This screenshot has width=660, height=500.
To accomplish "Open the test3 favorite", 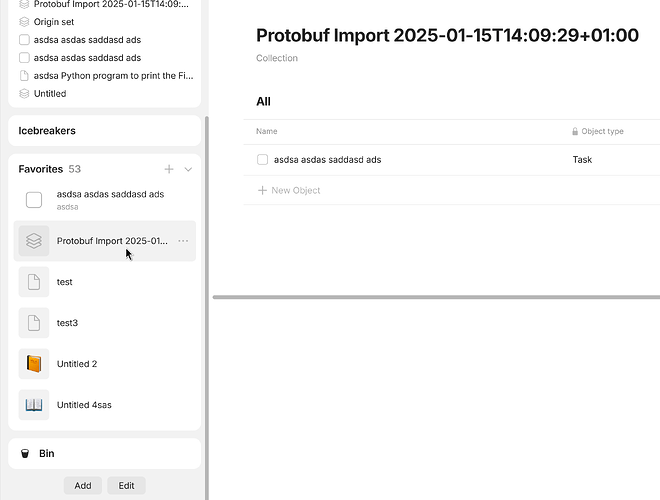I will (x=105, y=323).
